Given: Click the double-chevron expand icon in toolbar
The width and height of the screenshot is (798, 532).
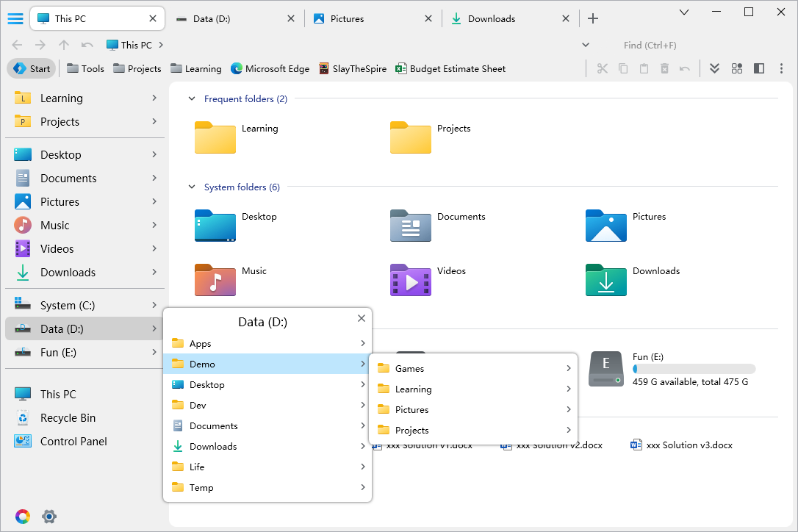Looking at the screenshot, I should (x=714, y=68).
